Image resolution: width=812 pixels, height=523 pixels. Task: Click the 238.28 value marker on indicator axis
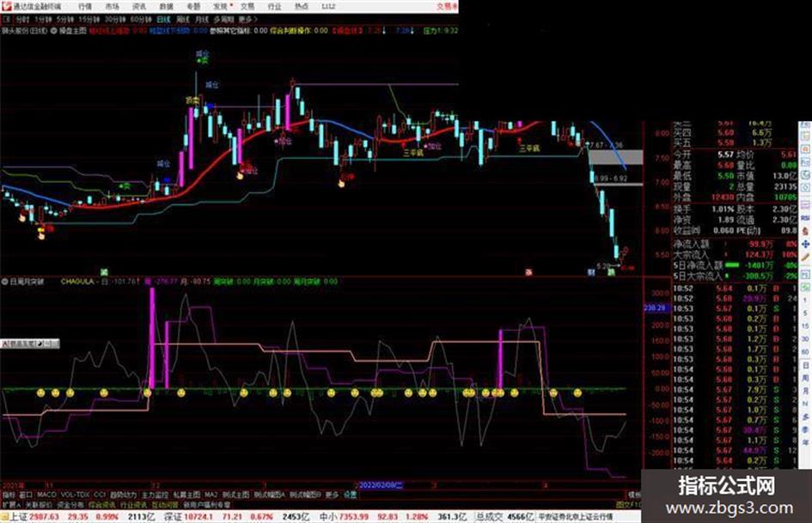pyautogui.click(x=655, y=308)
